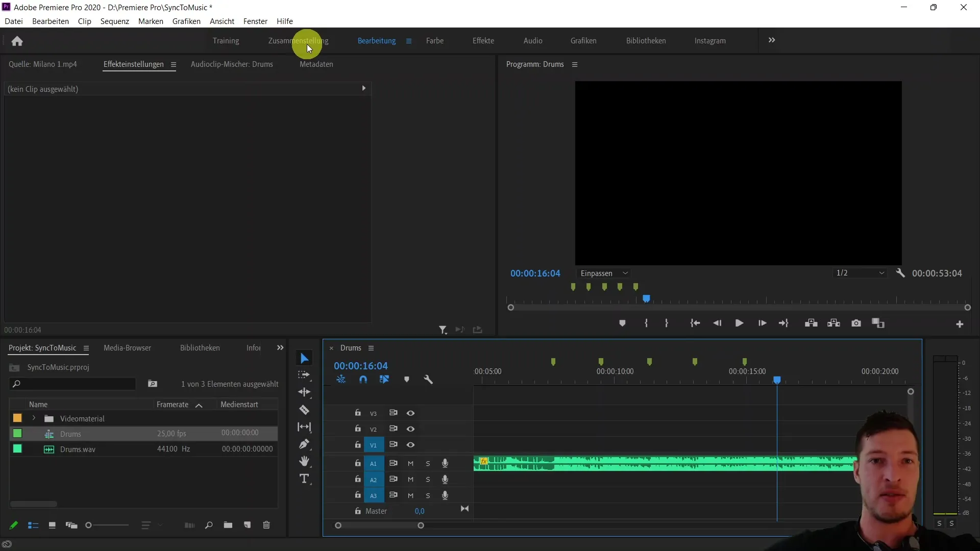980x551 pixels.
Task: Export a frame with the camera icon
Action: coord(856,323)
